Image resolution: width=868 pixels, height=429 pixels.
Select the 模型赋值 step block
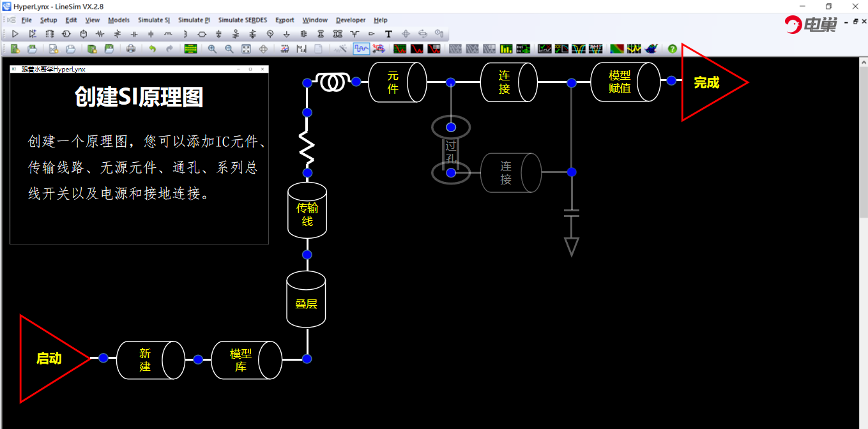[x=625, y=82]
